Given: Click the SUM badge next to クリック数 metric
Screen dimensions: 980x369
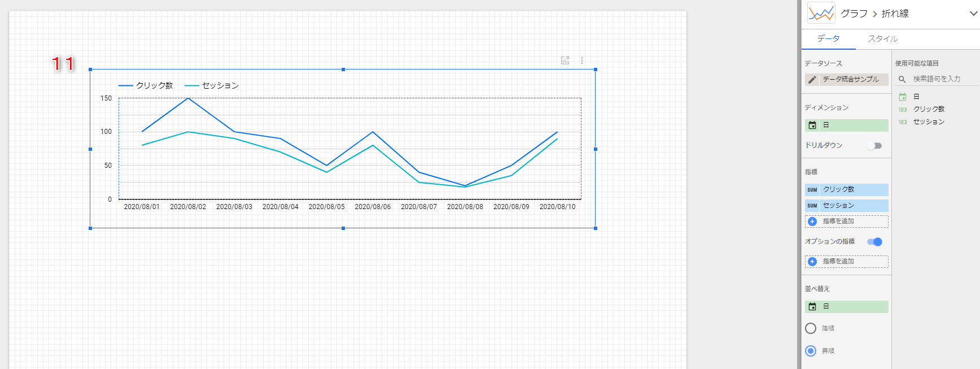Looking at the screenshot, I should [x=812, y=190].
